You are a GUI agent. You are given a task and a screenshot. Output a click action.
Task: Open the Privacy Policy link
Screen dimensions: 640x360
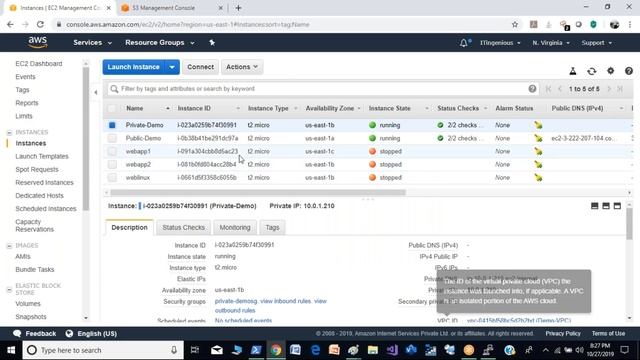[563, 333]
